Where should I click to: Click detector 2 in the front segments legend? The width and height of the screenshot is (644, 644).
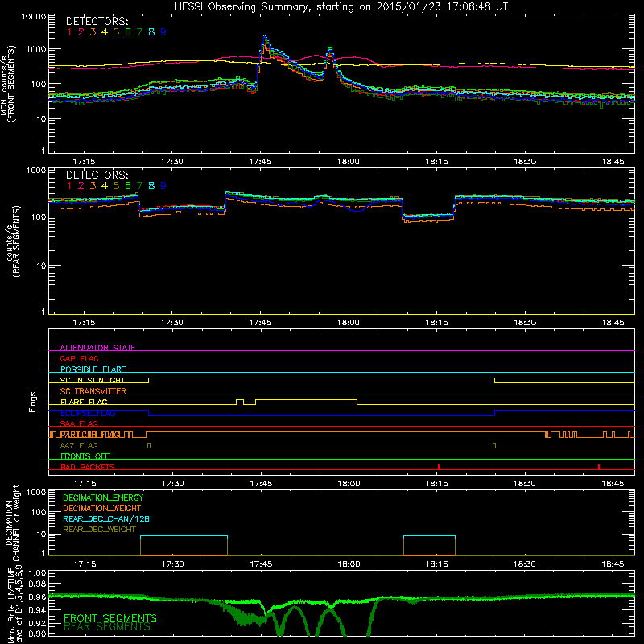81,32
